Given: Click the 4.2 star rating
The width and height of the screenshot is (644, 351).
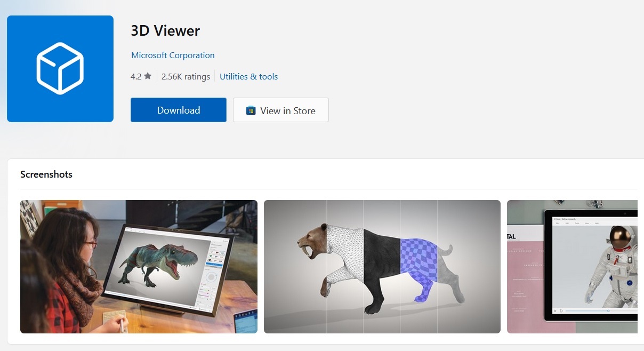Looking at the screenshot, I should (141, 76).
